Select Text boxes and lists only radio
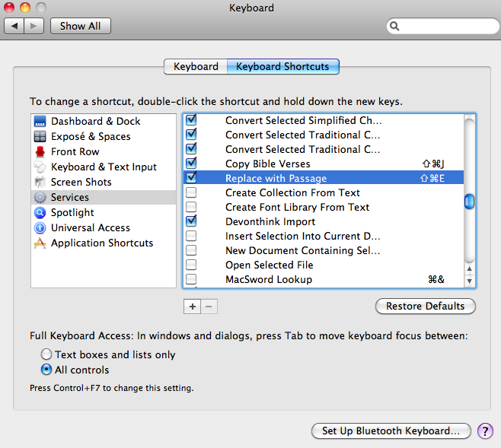The width and height of the screenshot is (501, 448). click(x=46, y=354)
